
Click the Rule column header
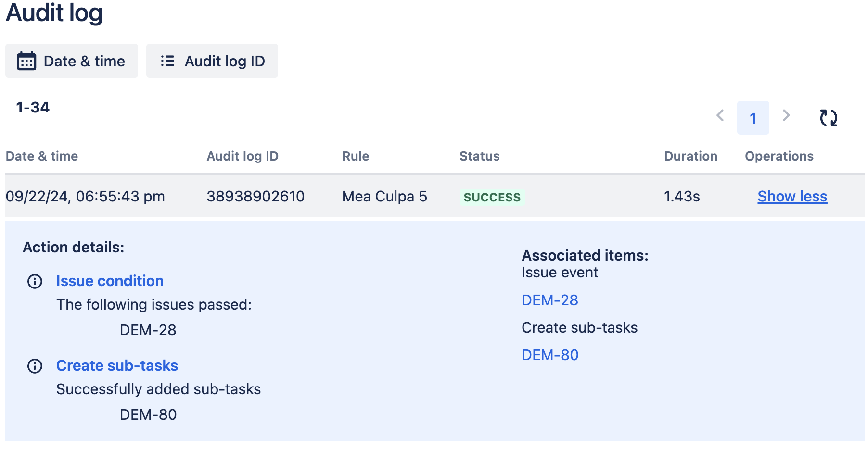(x=356, y=156)
